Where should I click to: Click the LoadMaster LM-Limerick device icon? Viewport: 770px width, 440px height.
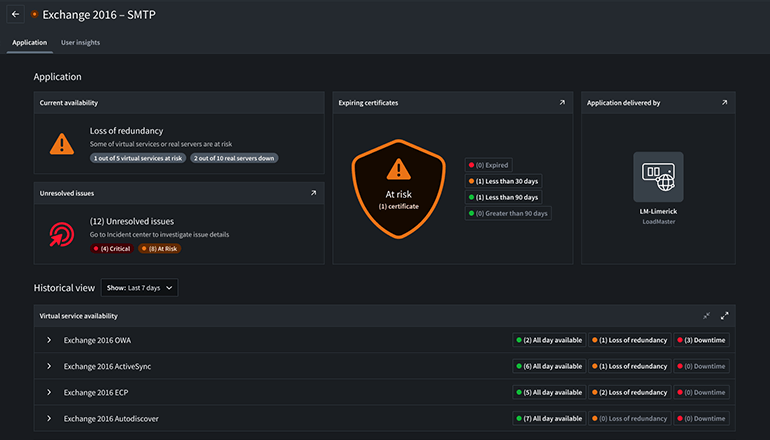click(658, 177)
